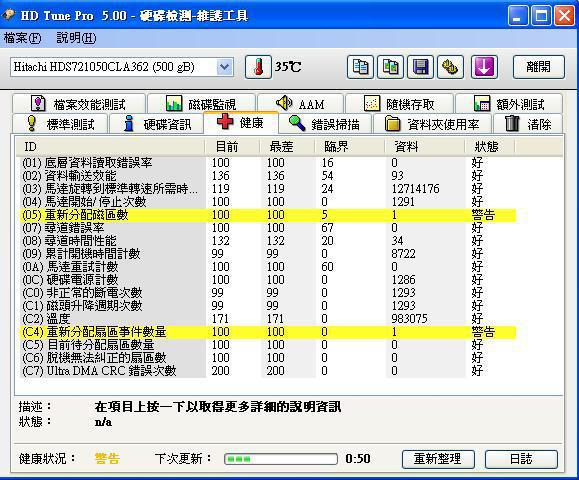Select the AAM tab
Image resolution: width=579 pixels, height=480 pixels.
[300, 104]
